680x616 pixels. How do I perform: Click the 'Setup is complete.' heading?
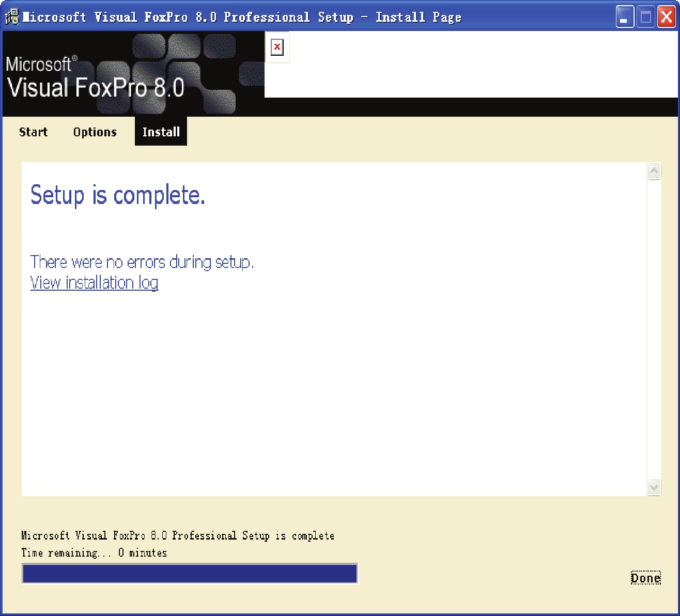(118, 195)
